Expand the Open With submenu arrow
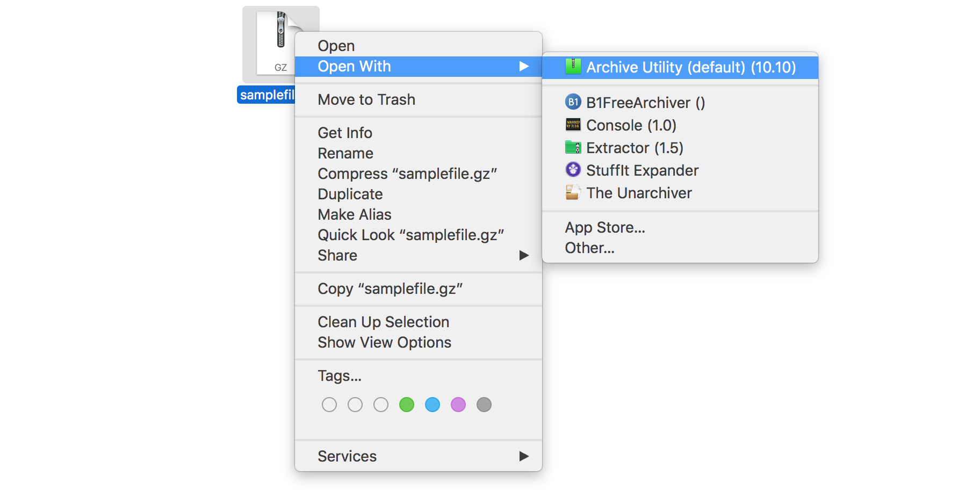Screen dimensions: 980x490 coord(524,66)
